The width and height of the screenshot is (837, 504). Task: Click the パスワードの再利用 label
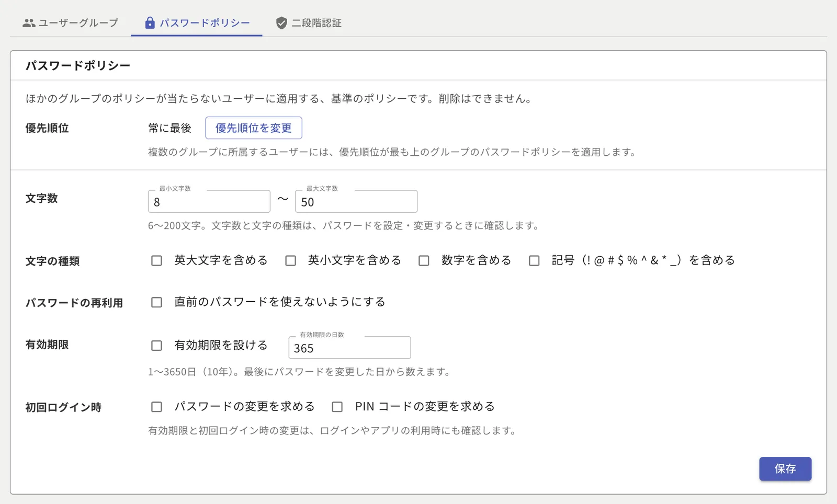74,303
